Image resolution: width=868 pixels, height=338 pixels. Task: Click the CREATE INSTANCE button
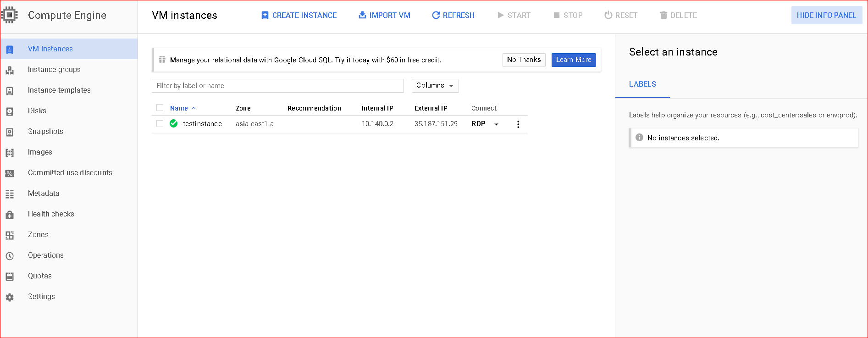tap(299, 15)
